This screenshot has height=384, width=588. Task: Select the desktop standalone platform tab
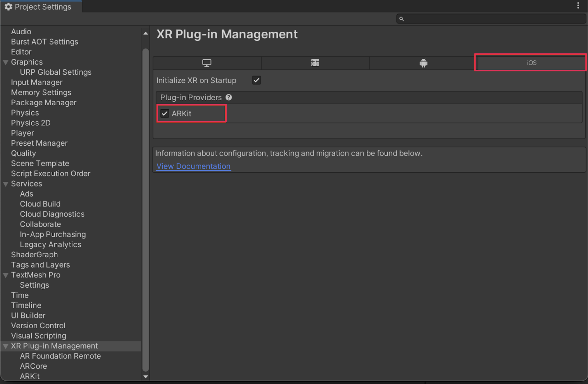(207, 63)
